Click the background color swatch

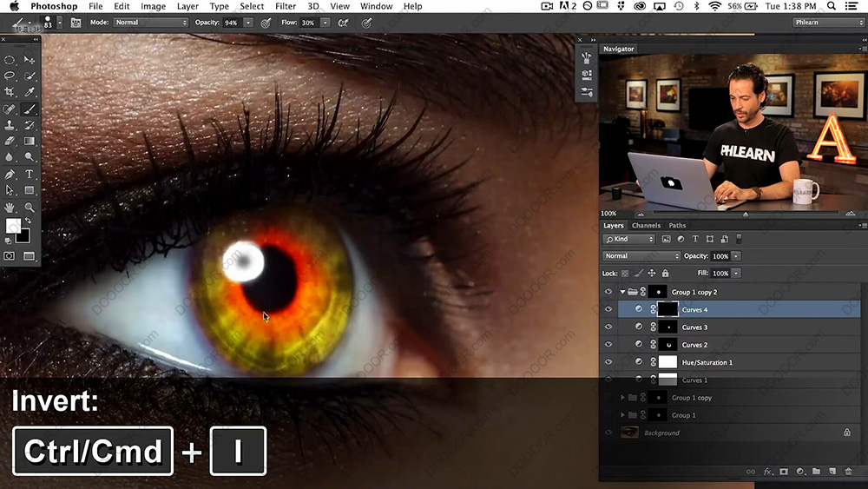(x=23, y=237)
